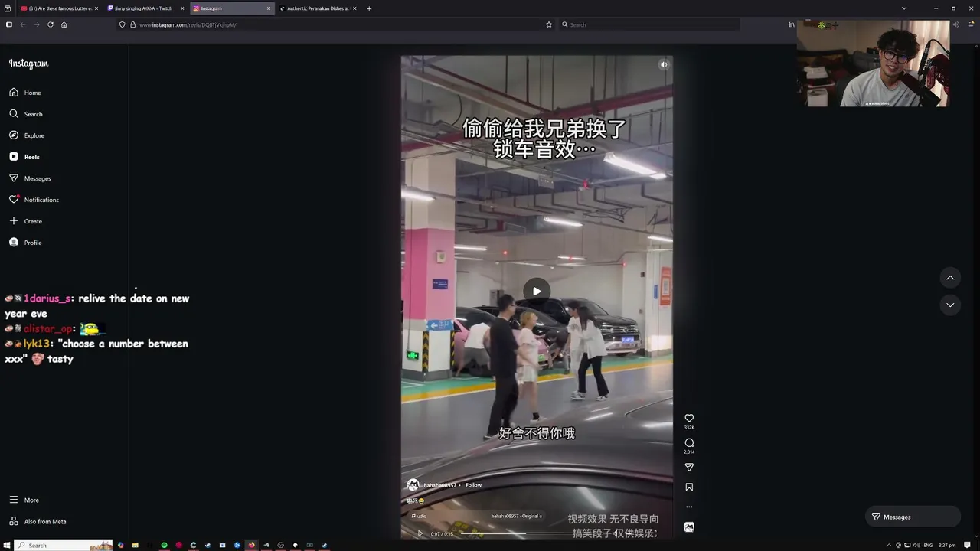This screenshot has height=551, width=980.
Task: Open reel three-dot options
Action: click(x=689, y=507)
